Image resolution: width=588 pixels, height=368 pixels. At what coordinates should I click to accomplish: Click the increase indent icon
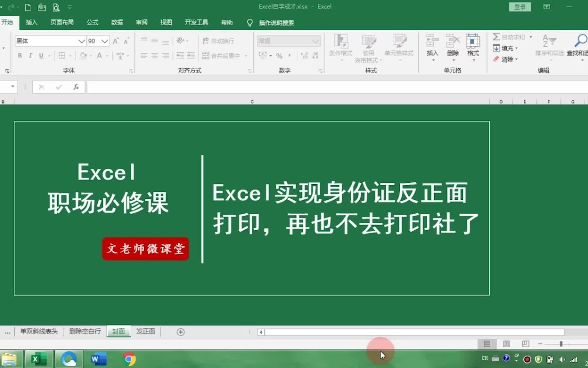[x=191, y=56]
